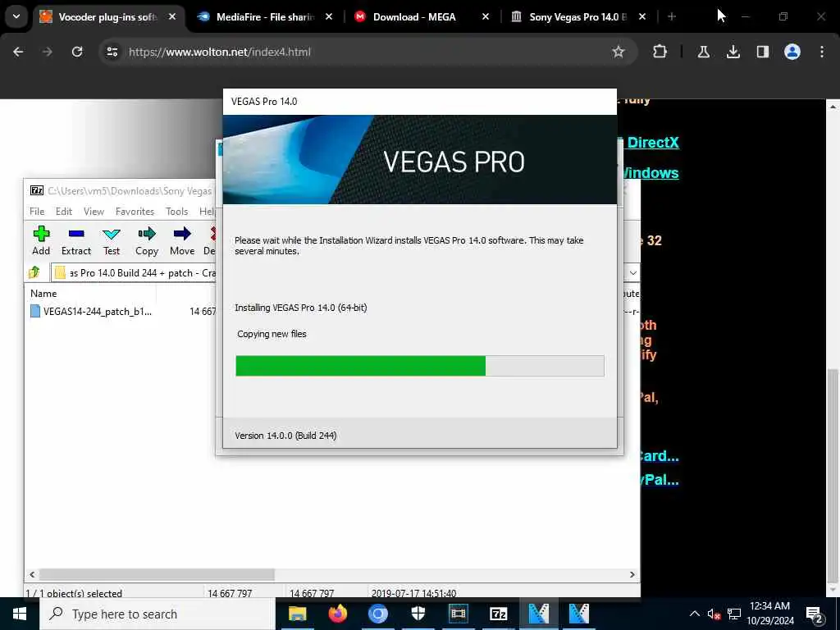Open Chrome from taskbar
This screenshot has width=840, height=630.
tap(377, 614)
